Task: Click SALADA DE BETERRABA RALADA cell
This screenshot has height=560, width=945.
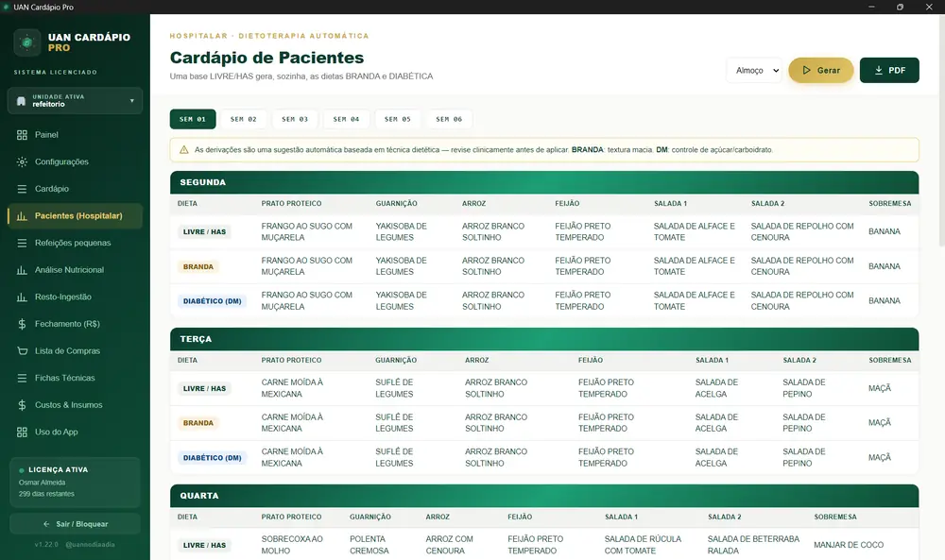Action: click(x=753, y=545)
